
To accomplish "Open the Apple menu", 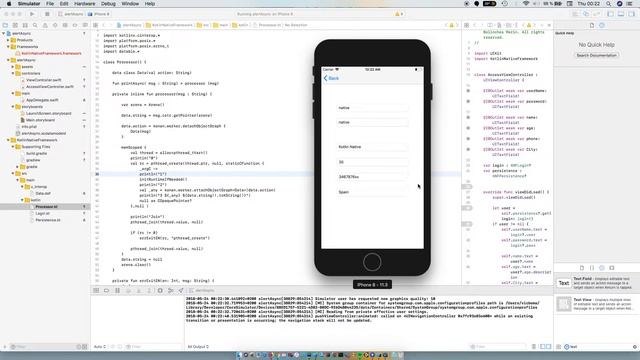I will pyautogui.click(x=9, y=4).
